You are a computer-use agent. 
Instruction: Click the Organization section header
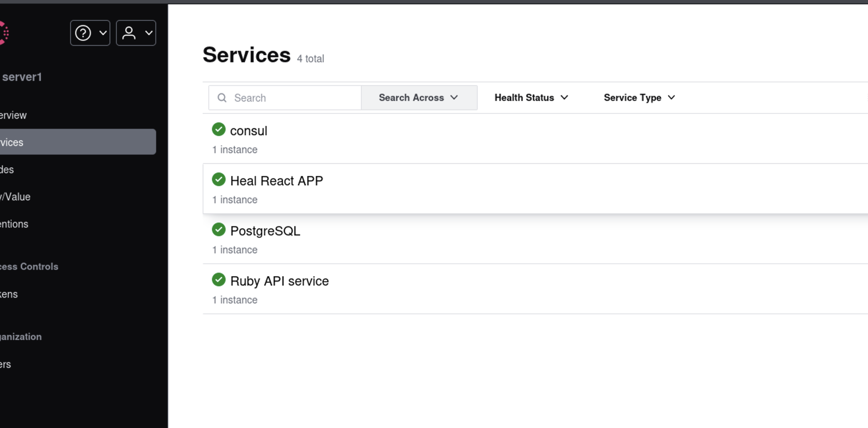(x=21, y=337)
